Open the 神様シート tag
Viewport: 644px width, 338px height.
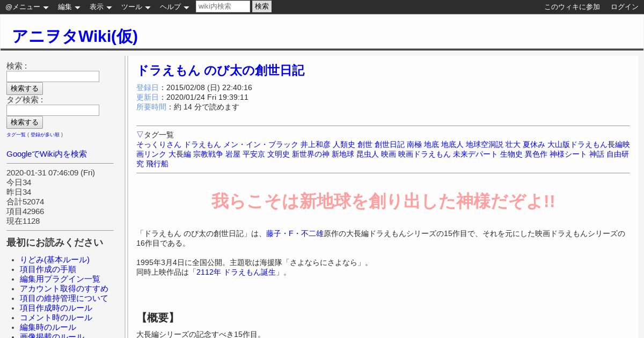point(568,155)
